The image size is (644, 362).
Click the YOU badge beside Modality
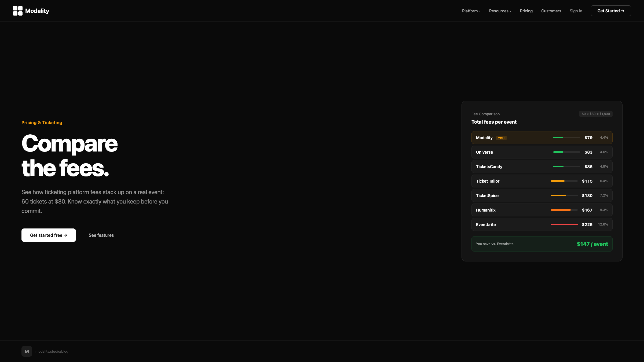[501, 138]
